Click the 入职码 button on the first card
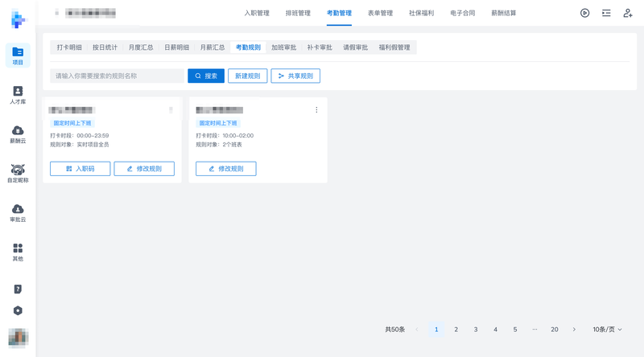Image resolution: width=644 pixels, height=357 pixels. click(80, 169)
